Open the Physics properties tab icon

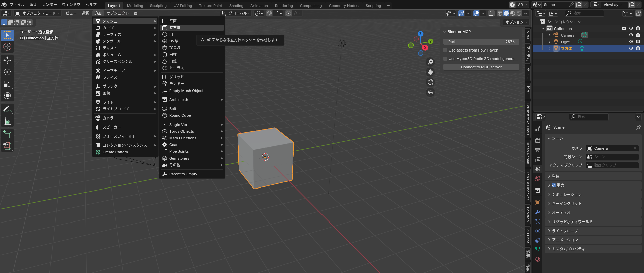coord(538,231)
